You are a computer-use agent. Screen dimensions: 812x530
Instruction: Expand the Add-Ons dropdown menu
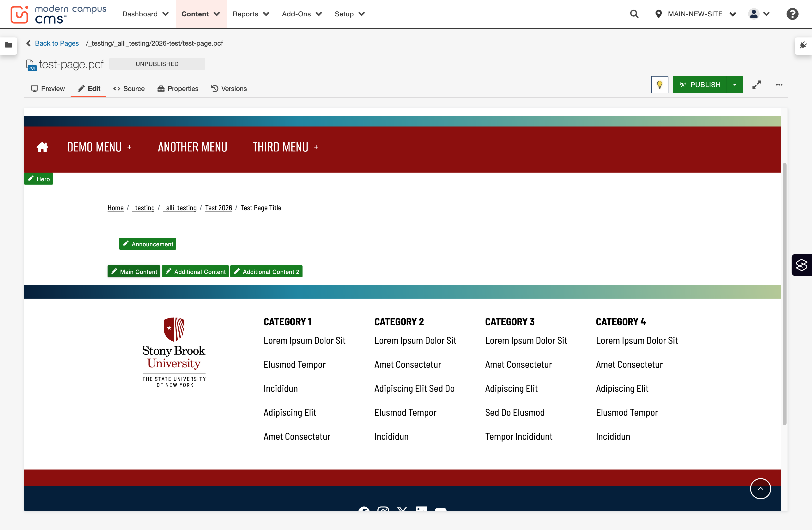pos(302,14)
